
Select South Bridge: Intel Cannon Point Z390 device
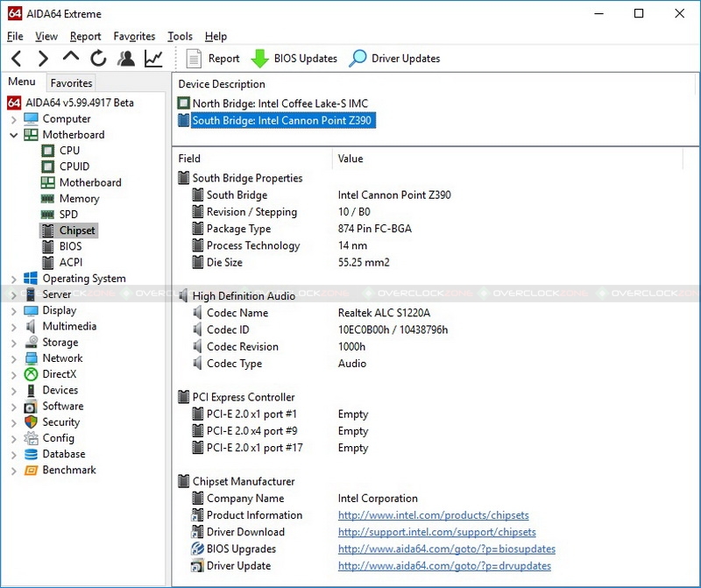pos(277,120)
